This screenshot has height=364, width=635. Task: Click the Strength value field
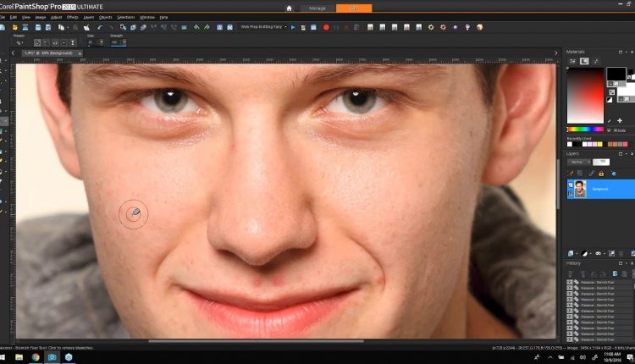(116, 42)
